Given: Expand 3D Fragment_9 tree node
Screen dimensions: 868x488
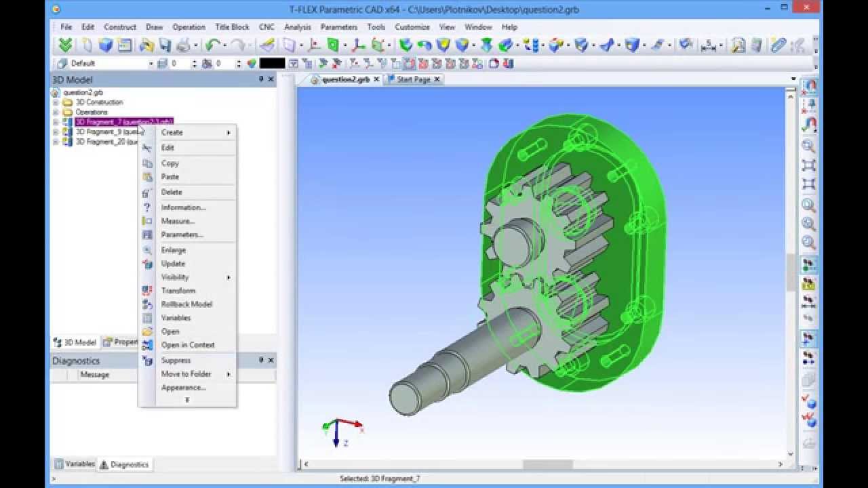Looking at the screenshot, I should [56, 132].
